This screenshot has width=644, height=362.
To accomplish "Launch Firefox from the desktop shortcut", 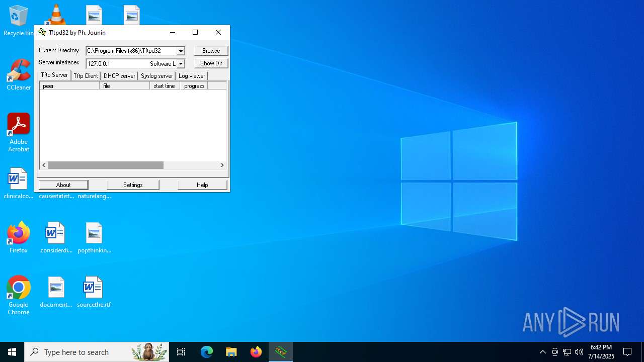I will [19, 237].
